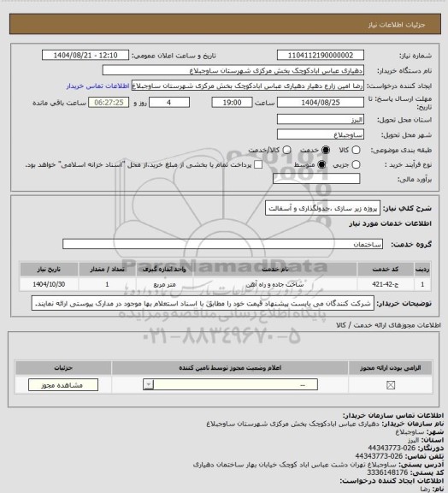This screenshot has width=448, height=493.
Task: Click the اطلاعات مجوزهای ارائه خدمت / کالا heading
Action: click(x=388, y=324)
